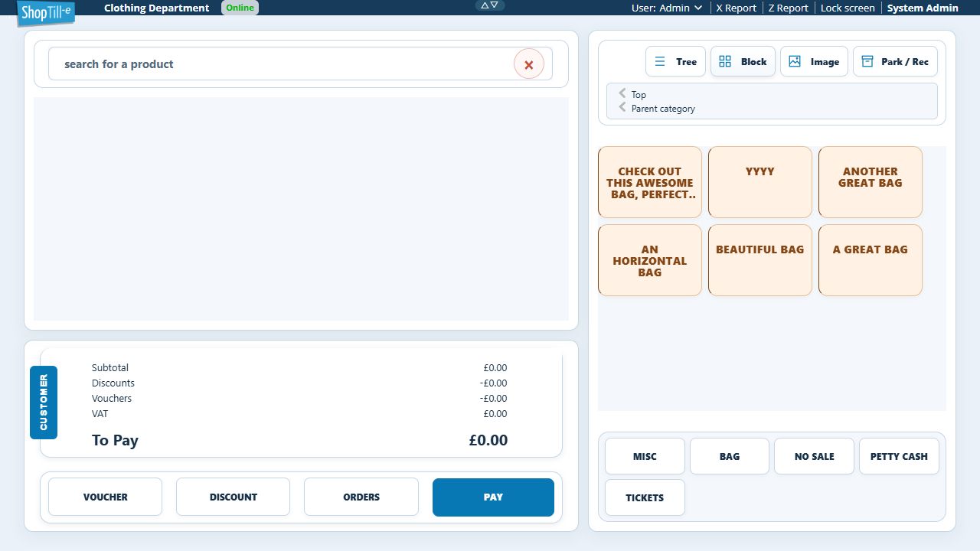Viewport: 980px width, 551px height.
Task: Open the CUSTOMER side tab
Action: [x=44, y=403]
